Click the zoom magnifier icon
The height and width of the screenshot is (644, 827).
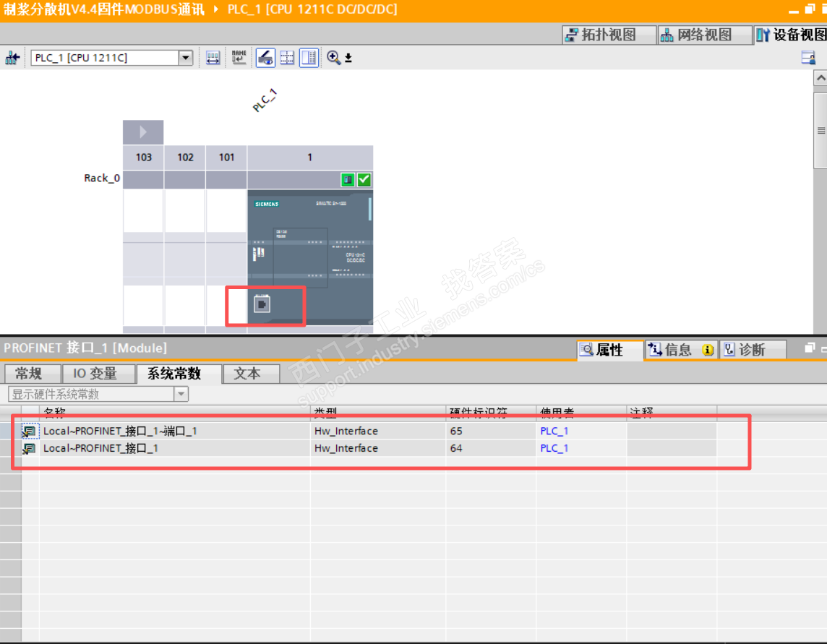333,58
